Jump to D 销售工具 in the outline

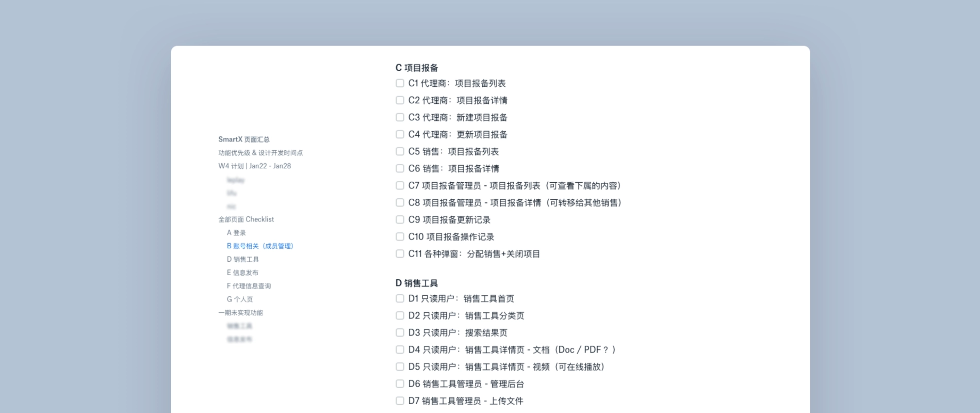(243, 260)
